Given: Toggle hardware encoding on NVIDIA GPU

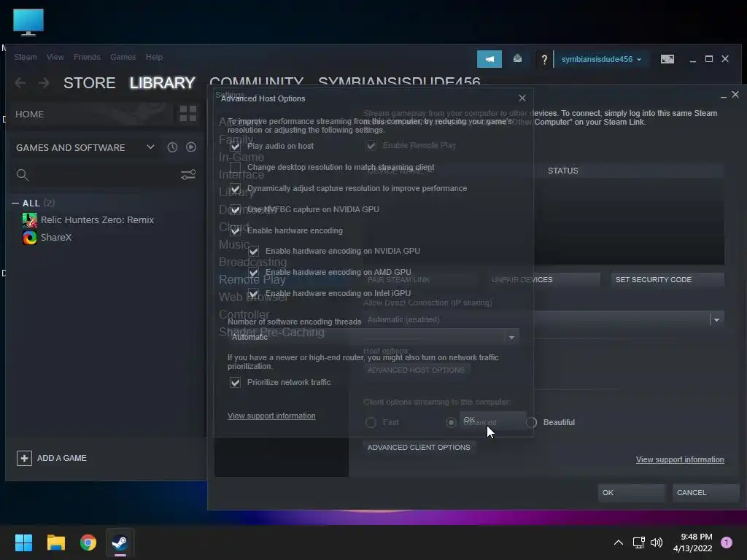Looking at the screenshot, I should tap(253, 252).
